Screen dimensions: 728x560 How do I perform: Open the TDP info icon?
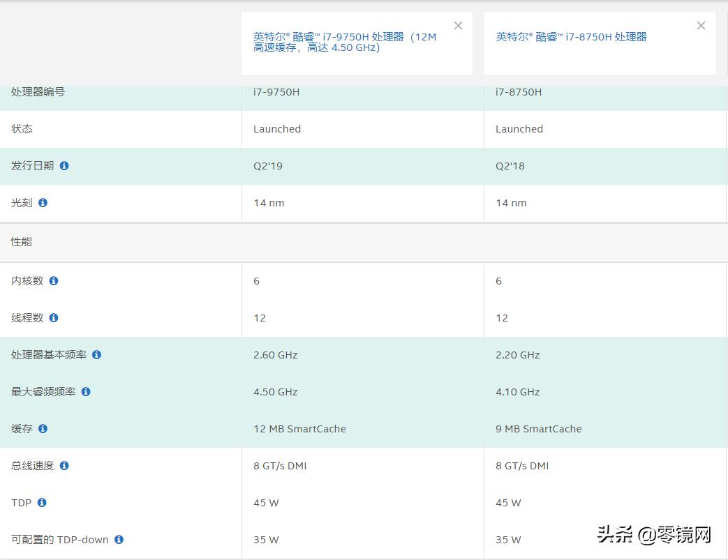(42, 503)
